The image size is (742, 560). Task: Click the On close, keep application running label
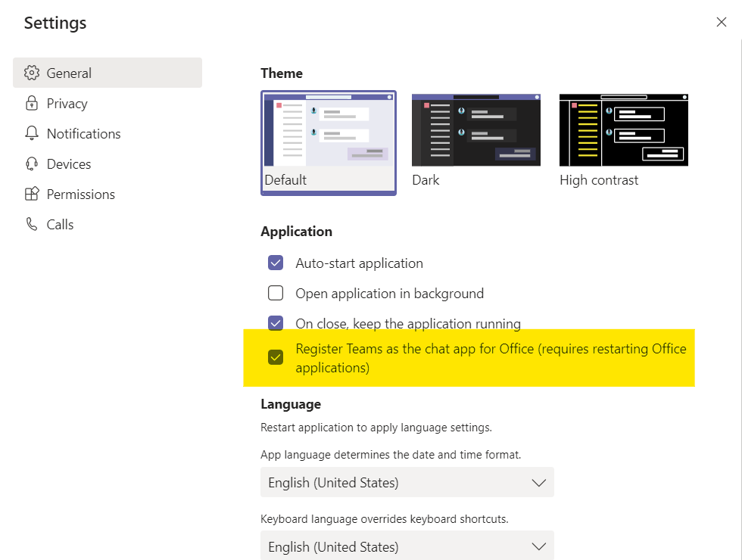[408, 324]
